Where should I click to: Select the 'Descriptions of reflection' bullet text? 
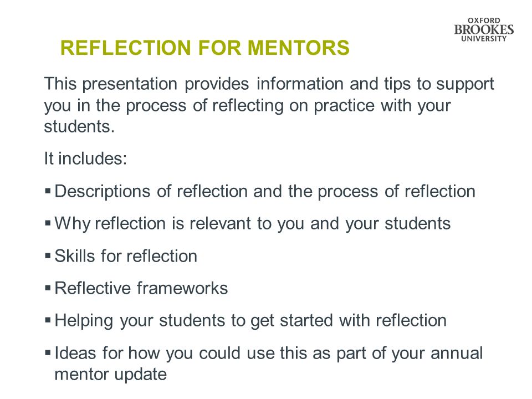click(265, 192)
